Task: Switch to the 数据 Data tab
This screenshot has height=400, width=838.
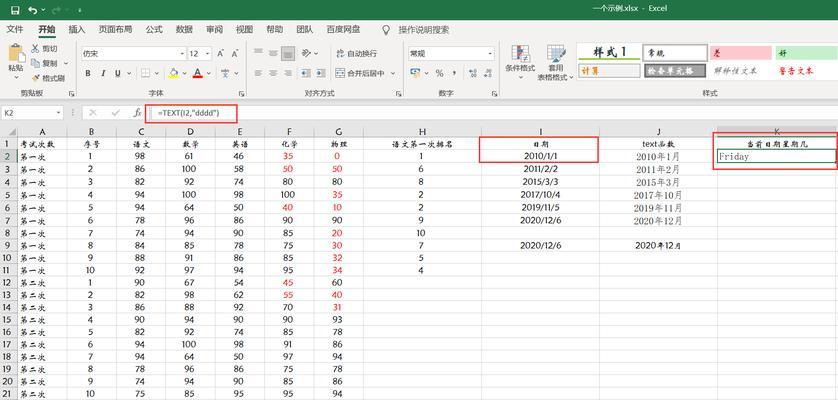Action: (x=184, y=29)
